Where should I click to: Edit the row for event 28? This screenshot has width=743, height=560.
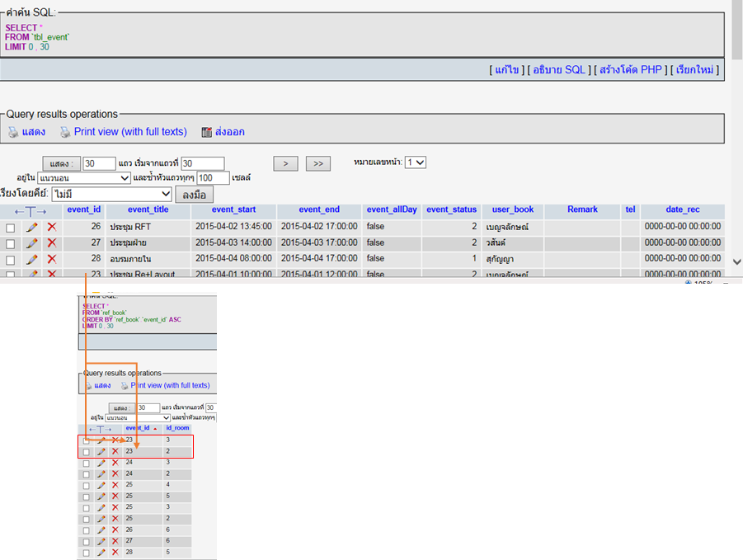coord(32,259)
